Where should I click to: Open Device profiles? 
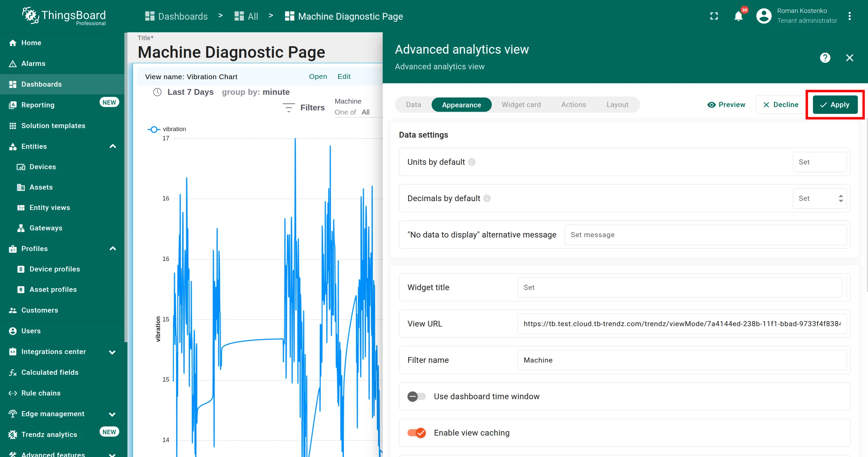[62, 269]
